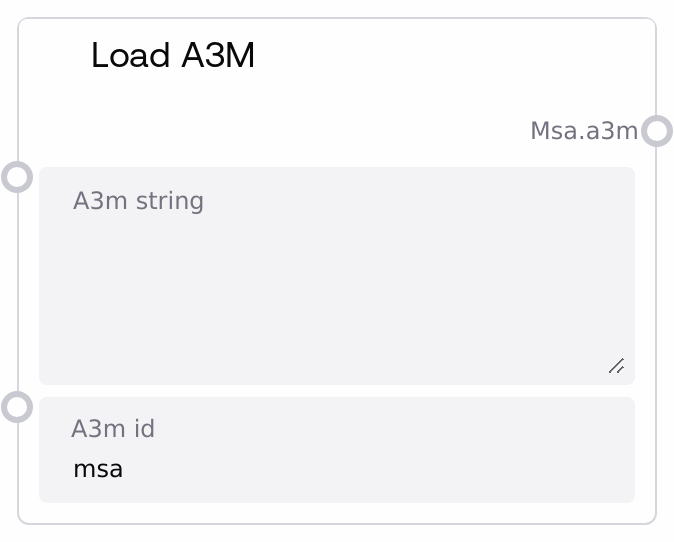The image size is (674, 542).
Task: Click the node's bottom padding below A3m id
Action: [x=336, y=512]
